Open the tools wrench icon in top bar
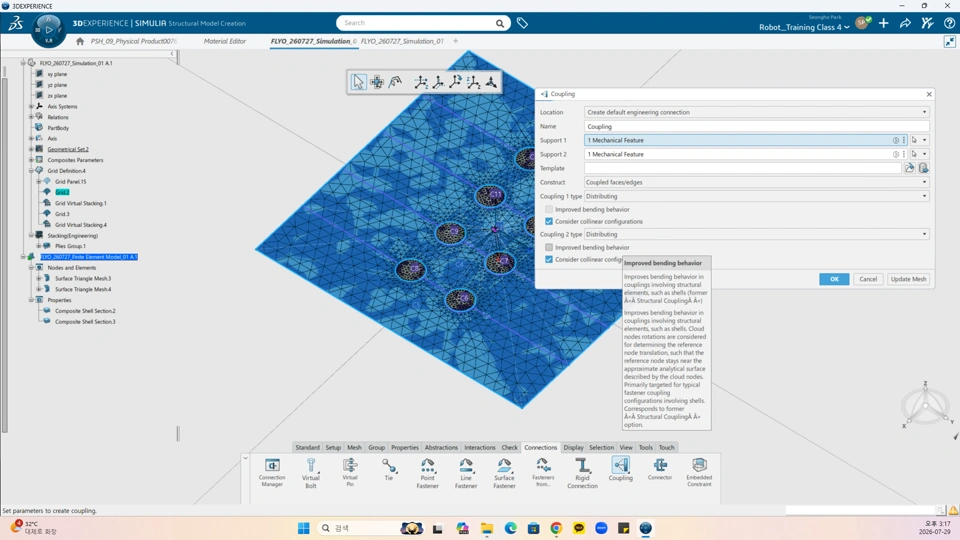Viewport: 960px width, 540px height. pyautogui.click(x=927, y=23)
